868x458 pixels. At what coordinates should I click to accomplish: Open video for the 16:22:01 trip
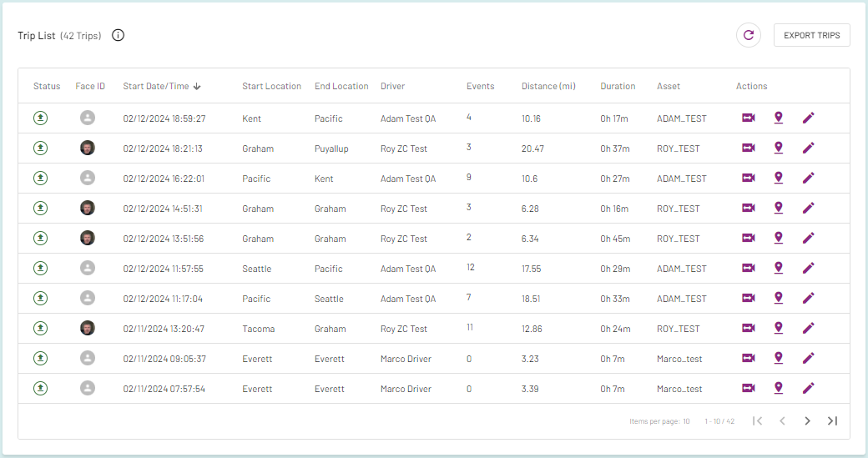749,178
